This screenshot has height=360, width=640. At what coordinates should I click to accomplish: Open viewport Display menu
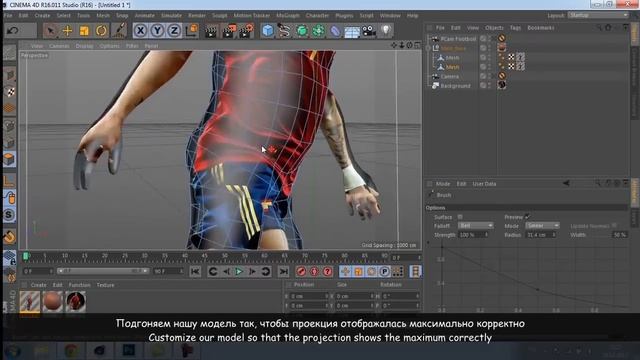[84, 46]
